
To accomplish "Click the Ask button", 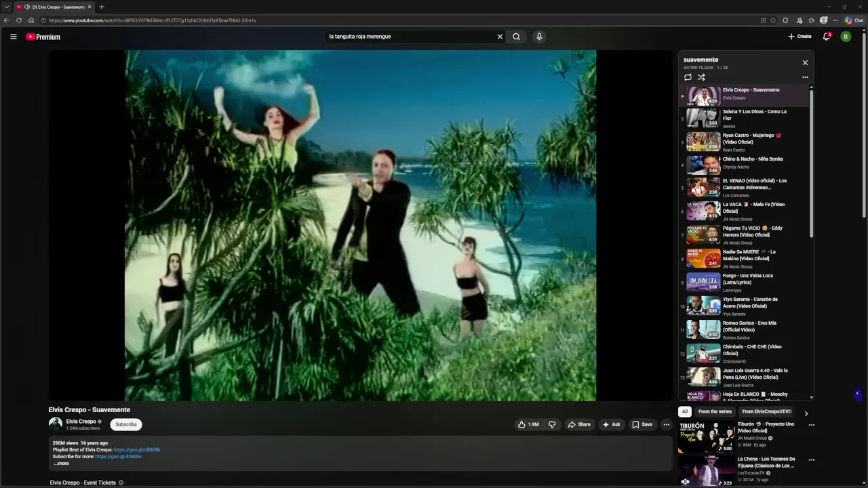I will coord(611,424).
